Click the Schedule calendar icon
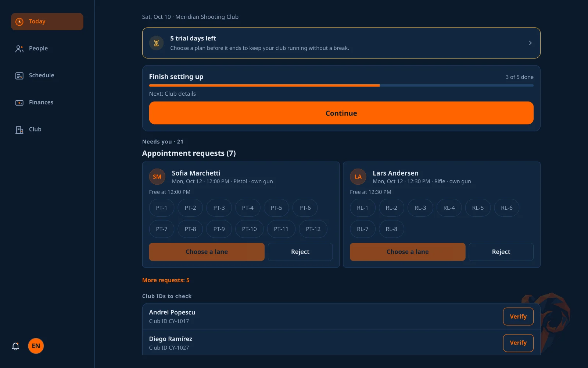 [x=19, y=76]
